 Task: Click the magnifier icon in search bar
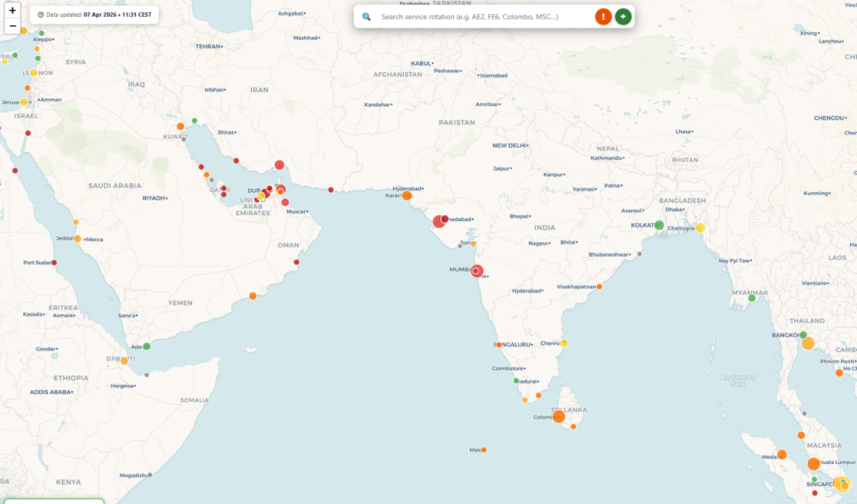point(367,17)
